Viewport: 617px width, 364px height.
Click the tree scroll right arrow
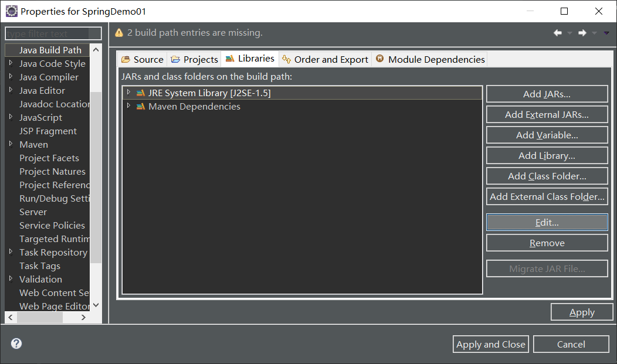[x=83, y=317]
